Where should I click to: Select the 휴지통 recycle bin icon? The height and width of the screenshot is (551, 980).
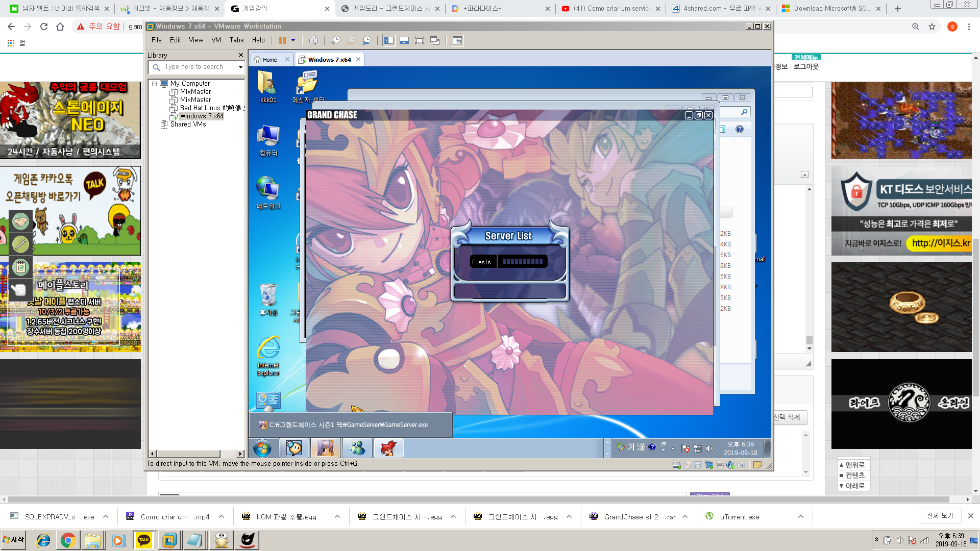[268, 299]
